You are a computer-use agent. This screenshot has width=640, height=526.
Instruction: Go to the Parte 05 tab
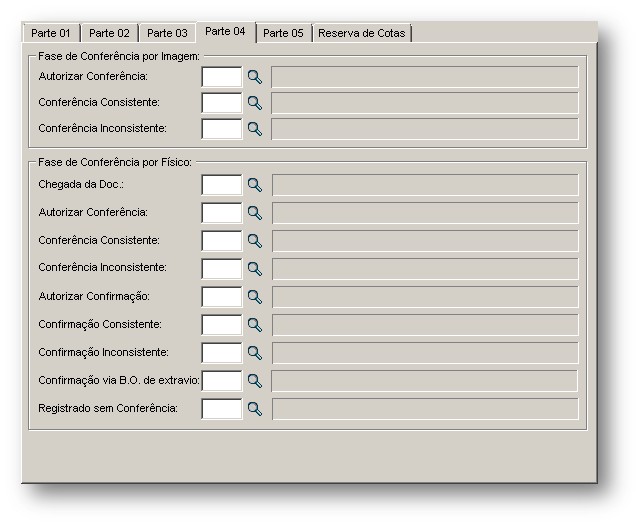[283, 33]
